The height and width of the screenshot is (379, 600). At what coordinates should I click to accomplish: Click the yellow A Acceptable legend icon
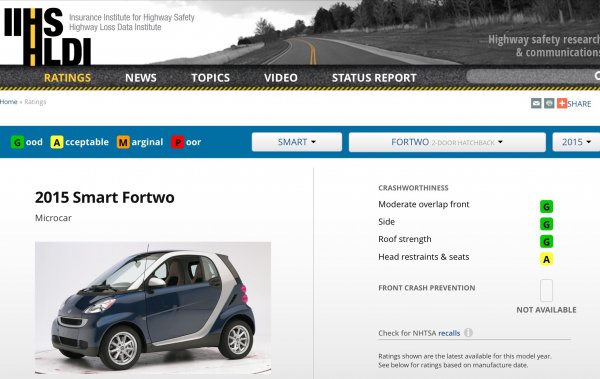(57, 142)
